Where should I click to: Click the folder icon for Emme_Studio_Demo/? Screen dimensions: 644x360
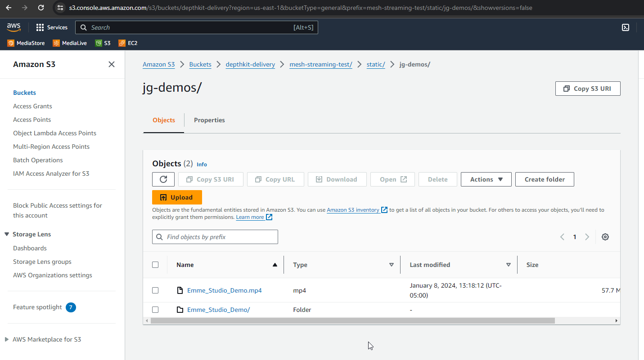point(180,310)
